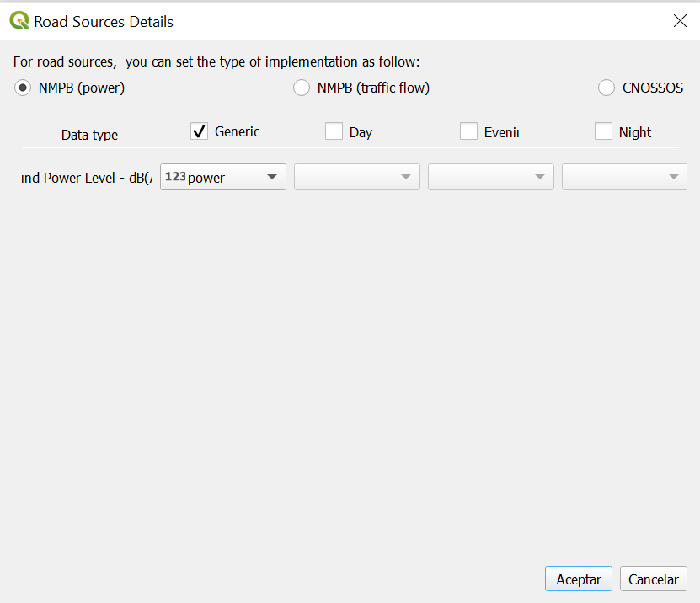Image resolution: width=700 pixels, height=603 pixels.
Task: Click the Cancelar button
Action: click(654, 579)
